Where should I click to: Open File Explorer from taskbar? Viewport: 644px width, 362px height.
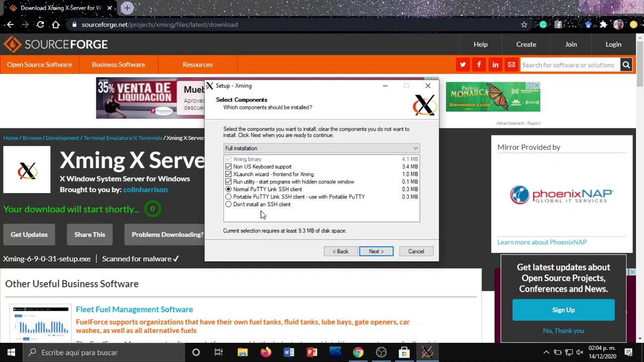pyautogui.click(x=243, y=352)
